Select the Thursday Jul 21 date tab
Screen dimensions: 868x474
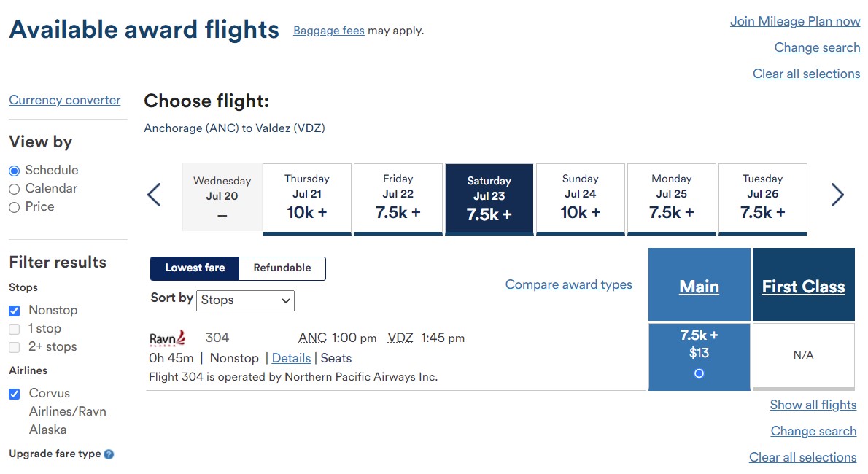point(306,198)
